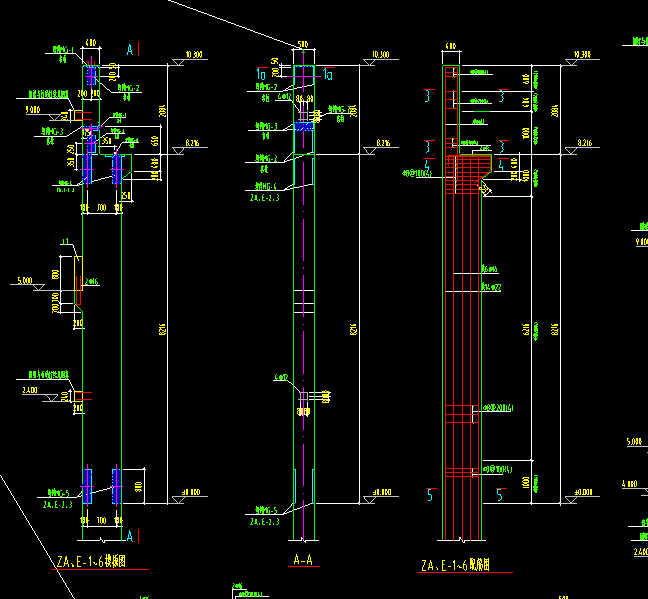Click the 300 dimension beside MG-5 plates in 模板图
This screenshot has width=648, height=599.
click(139, 487)
